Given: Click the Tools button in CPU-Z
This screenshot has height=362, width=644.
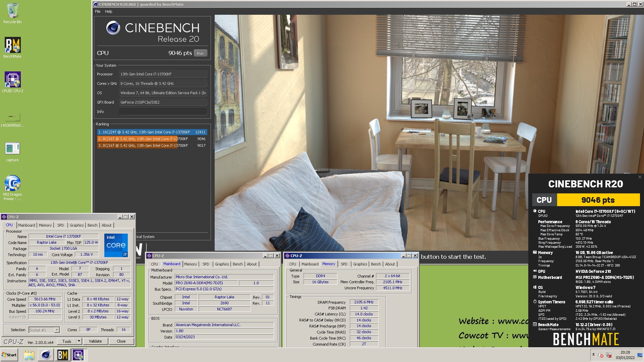Looking at the screenshot, I should click(67, 341).
